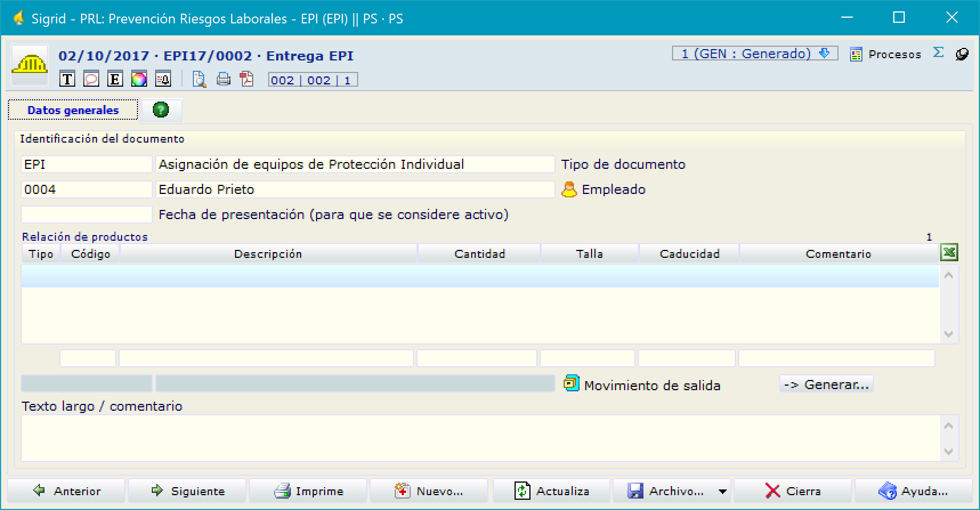980x510 pixels.
Task: Sort by the 'Tipo' column header
Action: (x=41, y=254)
